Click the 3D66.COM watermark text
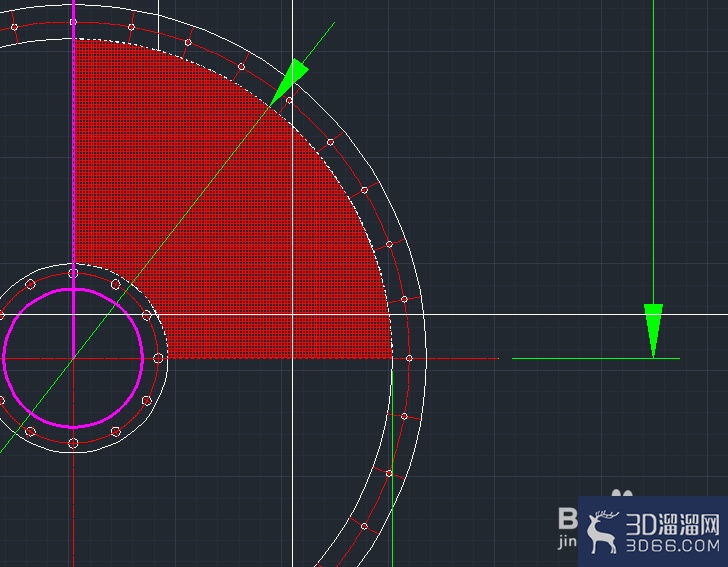Screen dimensions: 728x567 pos(673,545)
